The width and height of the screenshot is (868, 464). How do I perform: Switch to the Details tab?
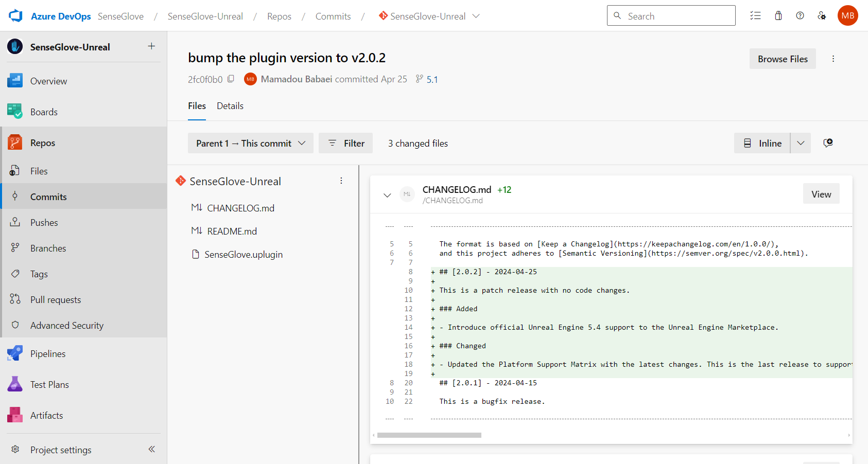(x=230, y=106)
